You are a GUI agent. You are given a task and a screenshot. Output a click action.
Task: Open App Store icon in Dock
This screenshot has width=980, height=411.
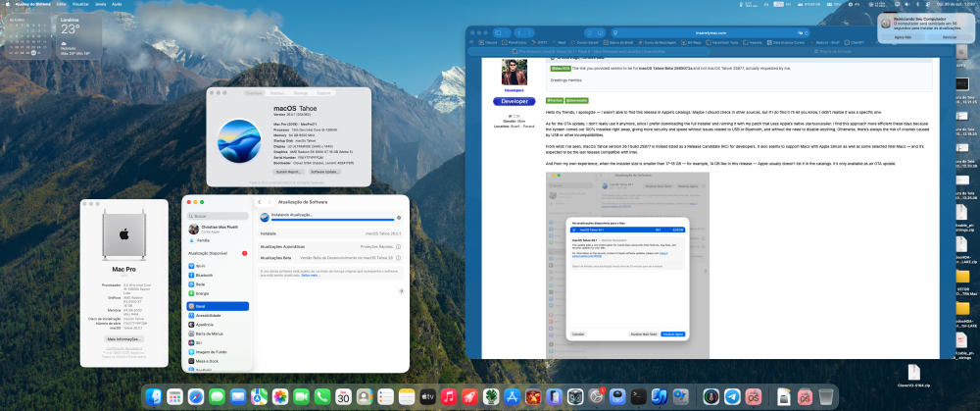512,396
